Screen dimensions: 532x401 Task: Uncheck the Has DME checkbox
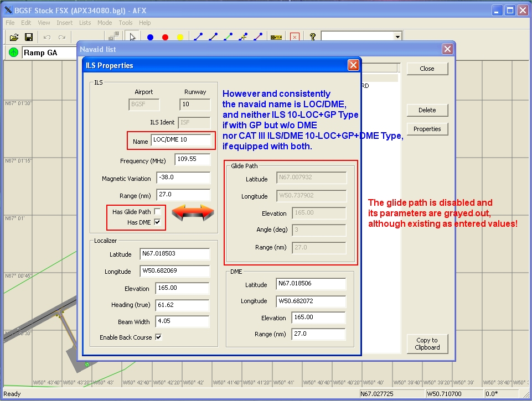tap(158, 222)
